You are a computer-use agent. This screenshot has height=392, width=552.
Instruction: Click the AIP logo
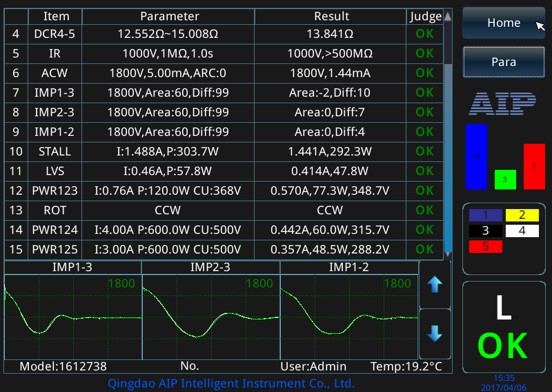pyautogui.click(x=502, y=103)
